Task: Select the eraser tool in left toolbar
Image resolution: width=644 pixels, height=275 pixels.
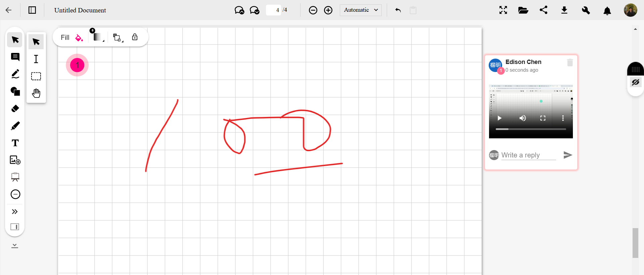Action: pos(15,109)
